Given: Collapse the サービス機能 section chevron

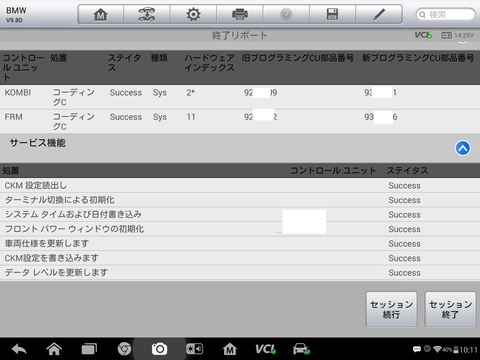Looking at the screenshot, I should pyautogui.click(x=463, y=148).
